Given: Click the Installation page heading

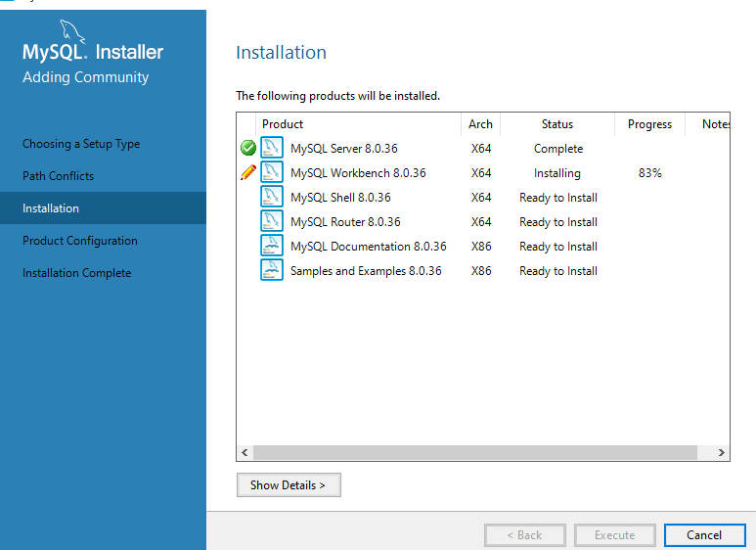Looking at the screenshot, I should click(x=281, y=52).
